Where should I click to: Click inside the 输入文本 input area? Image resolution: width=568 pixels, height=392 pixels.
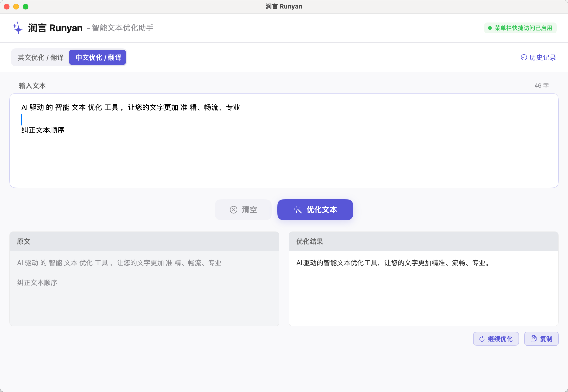click(284, 157)
